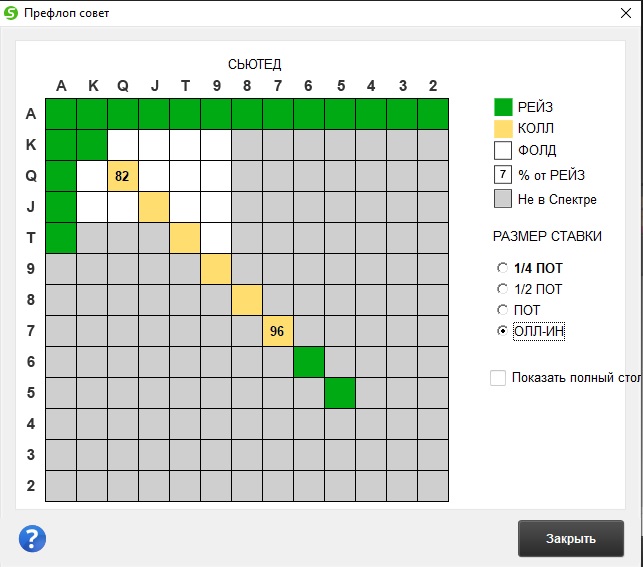The height and width of the screenshot is (567, 643).
Task: Select the 1/2 ПОТ radio button
Action: [502, 289]
